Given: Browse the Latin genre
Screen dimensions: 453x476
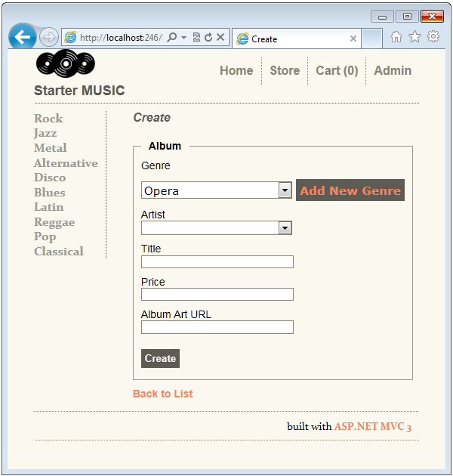Looking at the screenshot, I should (x=49, y=207).
